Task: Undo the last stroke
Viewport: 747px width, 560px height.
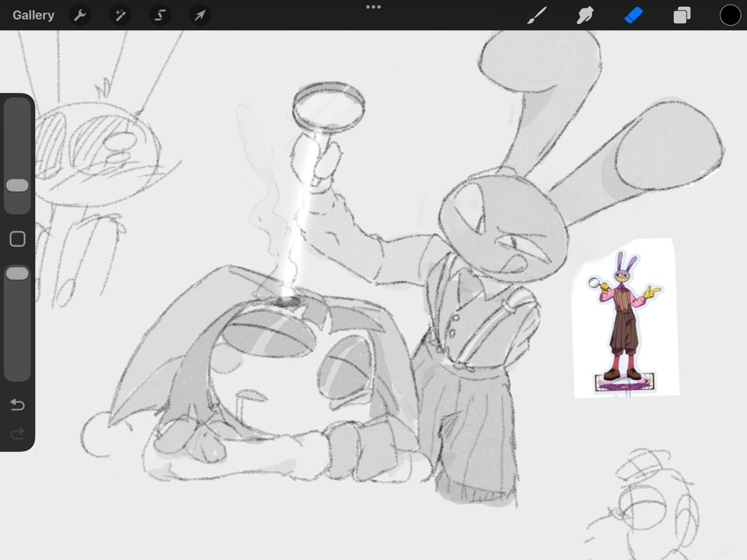Action: (x=17, y=405)
